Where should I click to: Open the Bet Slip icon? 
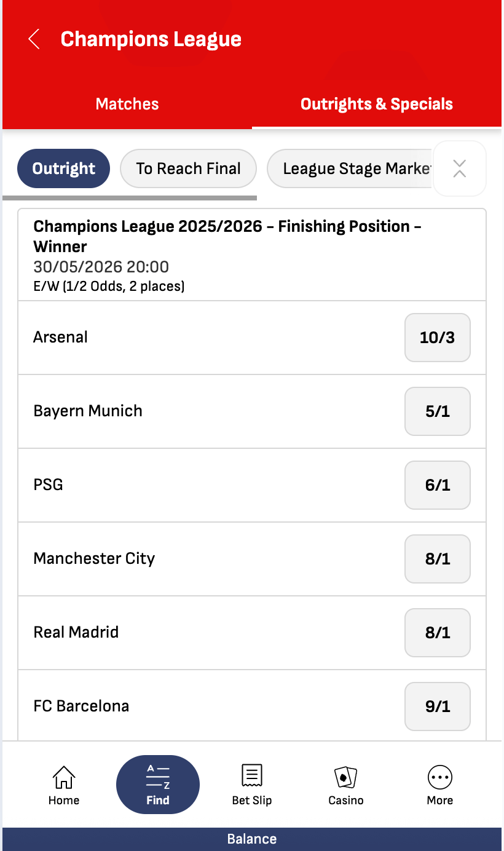252,776
